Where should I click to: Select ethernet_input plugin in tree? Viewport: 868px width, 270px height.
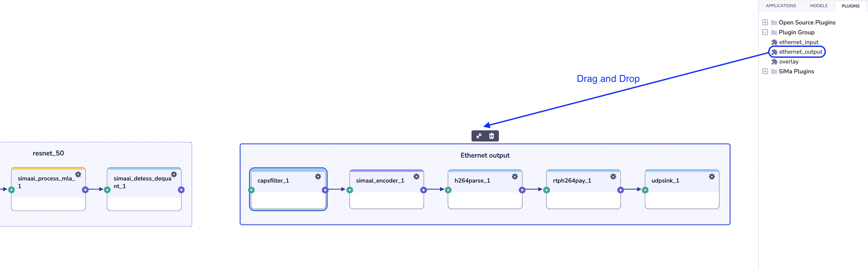point(798,42)
